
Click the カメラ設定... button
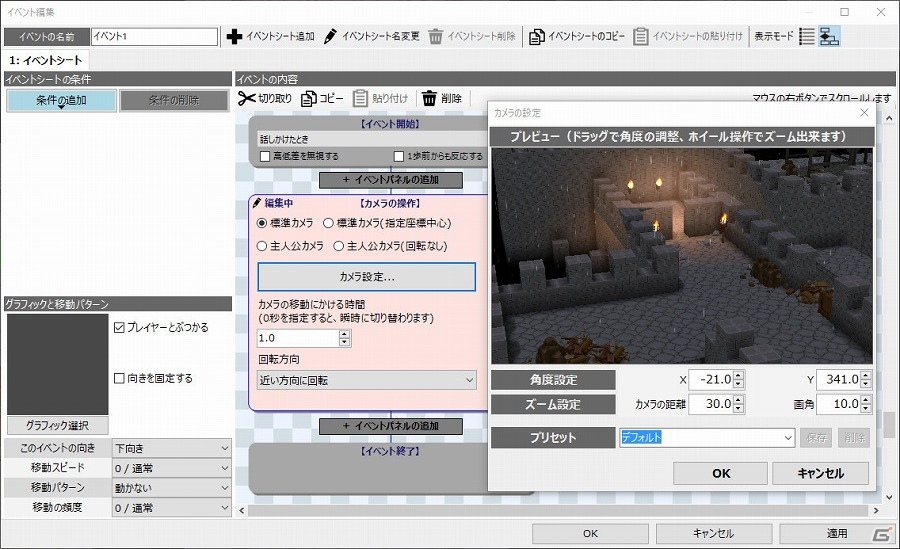pos(367,277)
